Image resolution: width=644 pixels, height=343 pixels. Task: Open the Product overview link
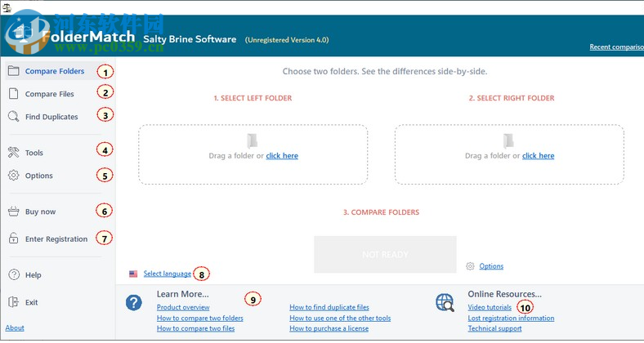pos(183,307)
